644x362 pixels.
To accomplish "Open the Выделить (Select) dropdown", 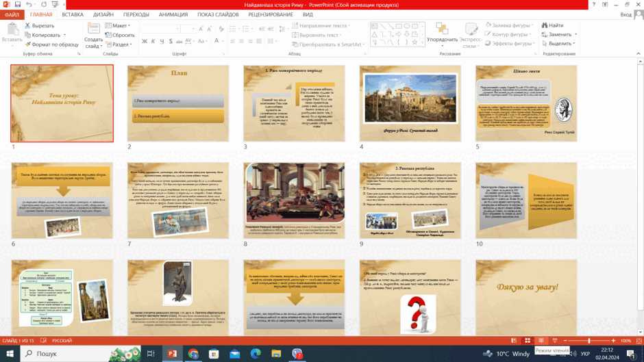I will coord(558,44).
